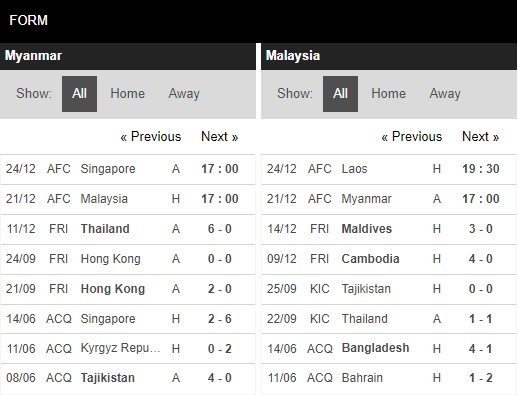Go to Previous Myanmar results
The width and height of the screenshot is (518, 395).
151,137
